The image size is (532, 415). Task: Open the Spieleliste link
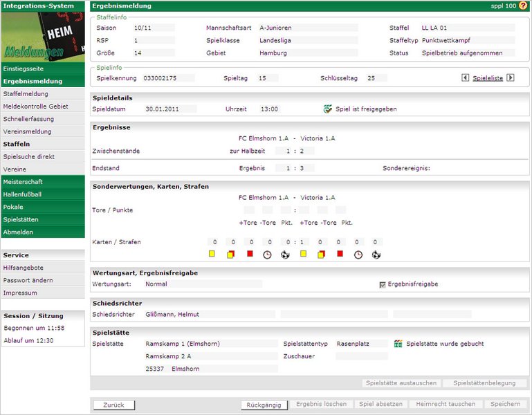coord(488,78)
